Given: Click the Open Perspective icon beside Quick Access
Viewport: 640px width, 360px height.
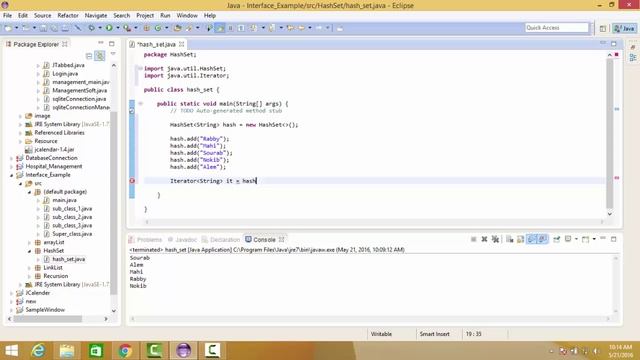Looking at the screenshot, I should [603, 28].
